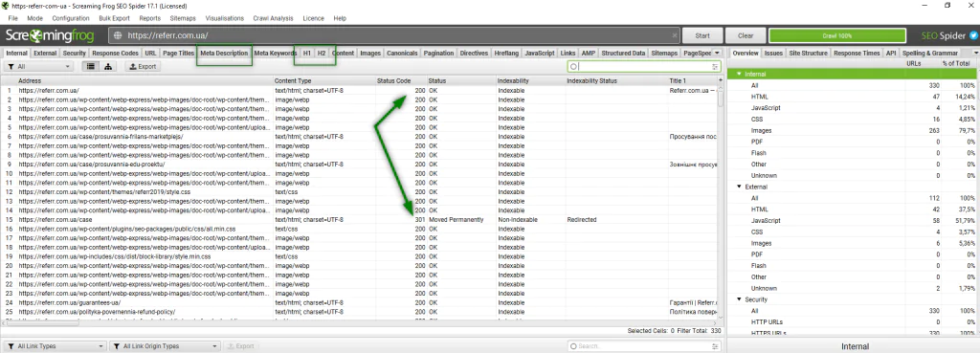980x353 pixels.
Task: Open the All filter dropdown
Action: click(x=39, y=66)
